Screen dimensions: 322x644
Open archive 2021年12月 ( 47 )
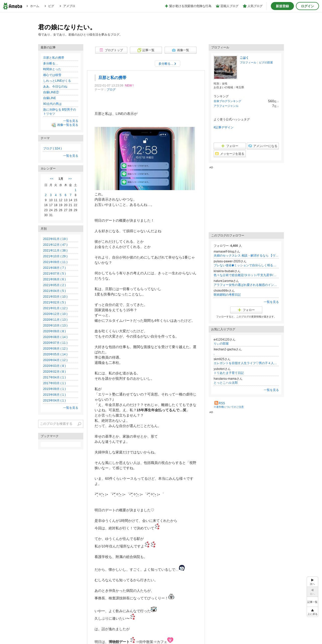55,245
